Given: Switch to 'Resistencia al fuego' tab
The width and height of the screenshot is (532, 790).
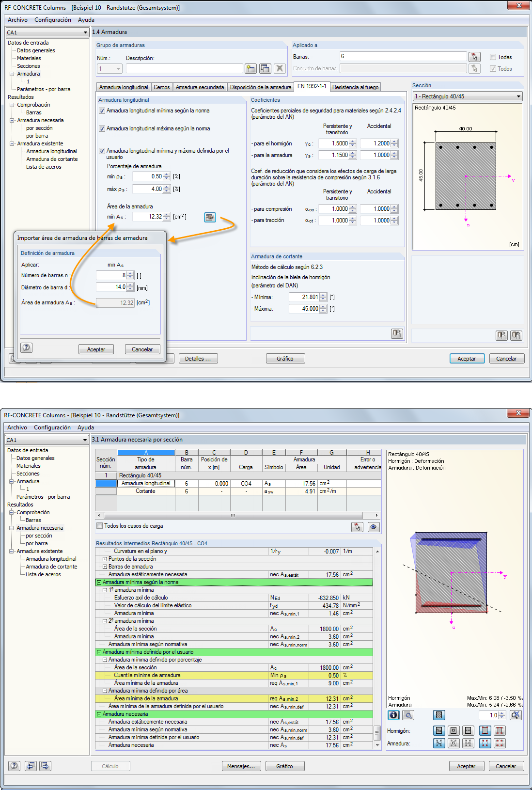Looking at the screenshot, I should pyautogui.click(x=356, y=87).
